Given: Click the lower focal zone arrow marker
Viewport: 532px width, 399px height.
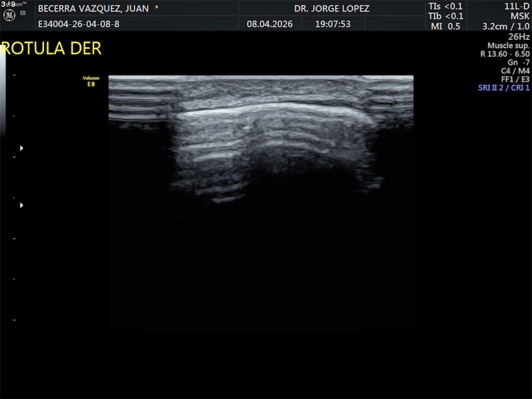Looking at the screenshot, I should pos(21,206).
